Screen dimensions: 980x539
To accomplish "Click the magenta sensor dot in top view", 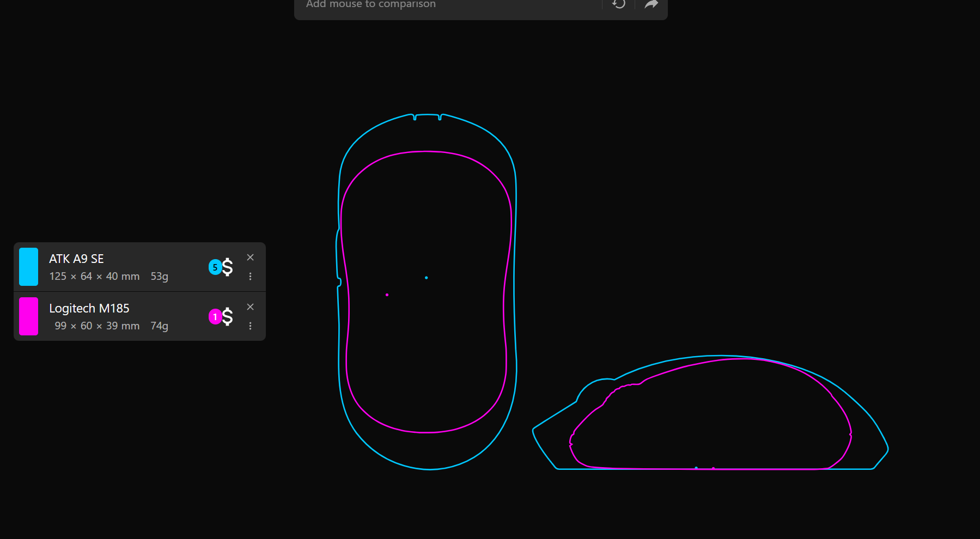I will coord(387,295).
